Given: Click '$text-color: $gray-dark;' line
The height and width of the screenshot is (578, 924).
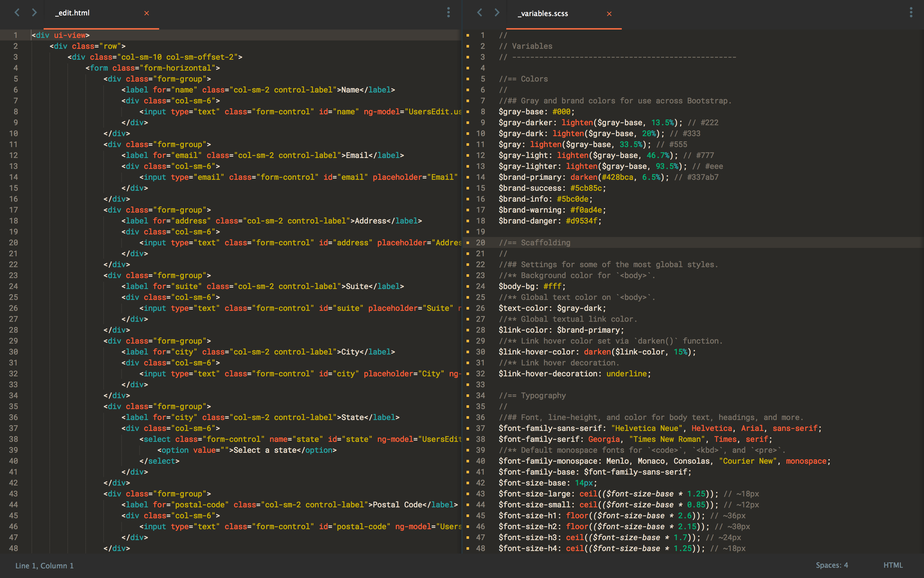Looking at the screenshot, I should point(552,308).
